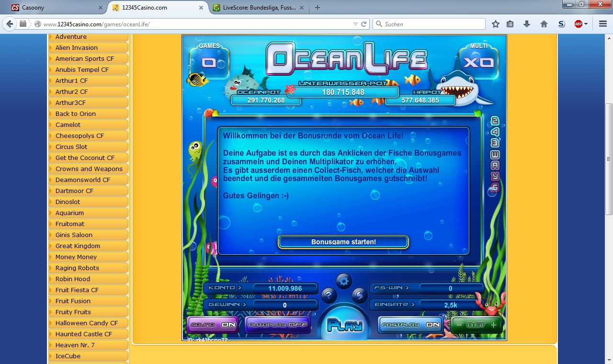Increase bet with the plus sign
This screenshot has height=364, width=613.
493,325
